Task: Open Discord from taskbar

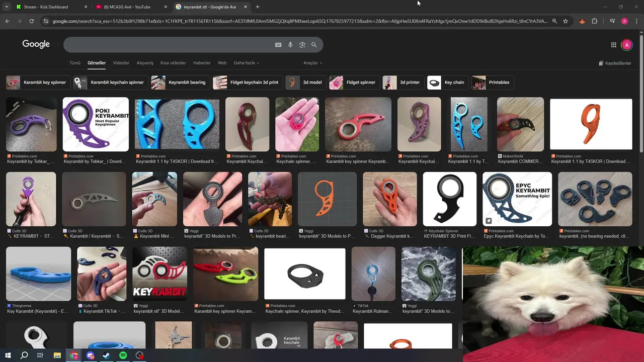Action: point(91,355)
